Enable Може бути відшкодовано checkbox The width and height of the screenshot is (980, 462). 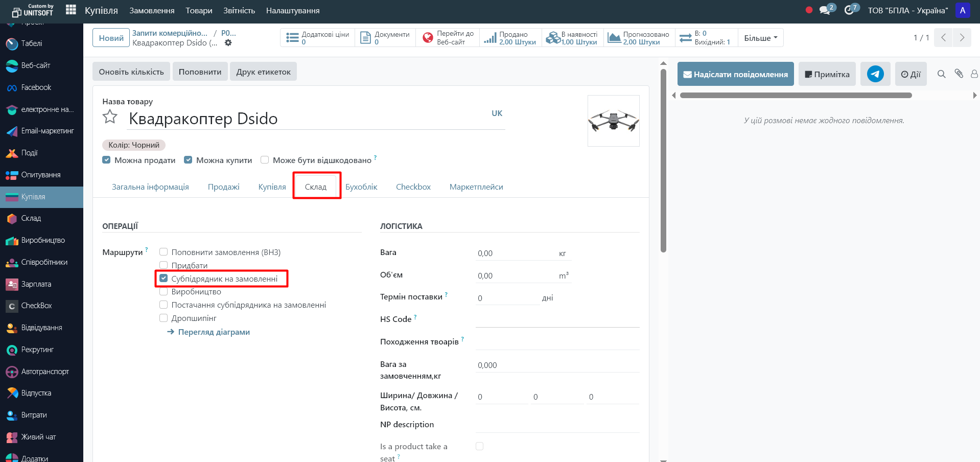tap(265, 160)
